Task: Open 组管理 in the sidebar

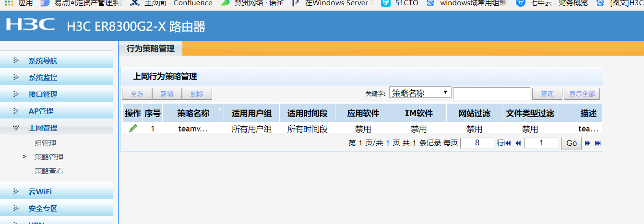Action: tap(46, 143)
